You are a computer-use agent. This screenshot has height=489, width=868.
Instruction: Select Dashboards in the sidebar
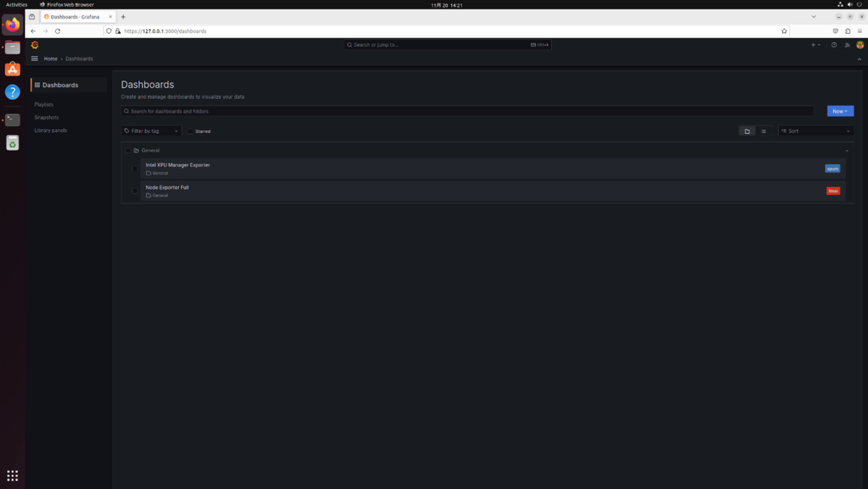[x=68, y=85]
